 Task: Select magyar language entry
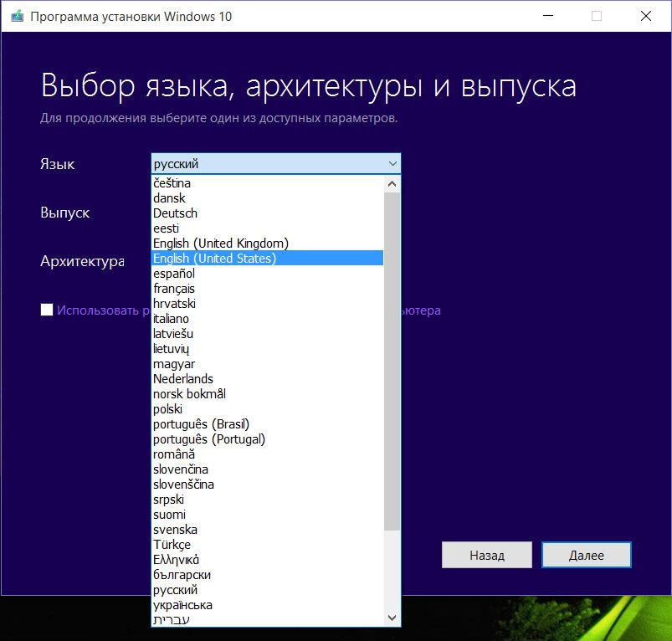[x=268, y=364]
